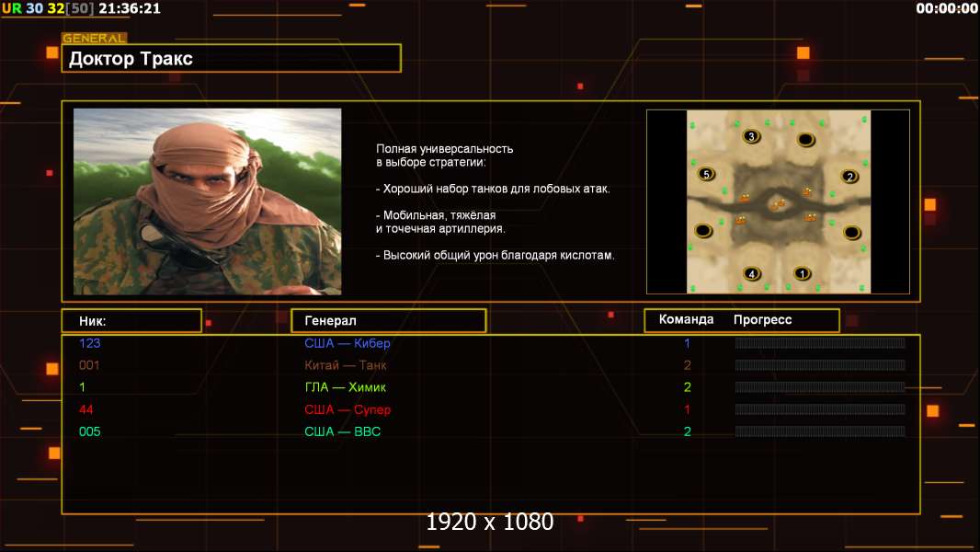980x552 pixels.
Task: Click general 'ГЛА — Химик'
Action: (346, 387)
